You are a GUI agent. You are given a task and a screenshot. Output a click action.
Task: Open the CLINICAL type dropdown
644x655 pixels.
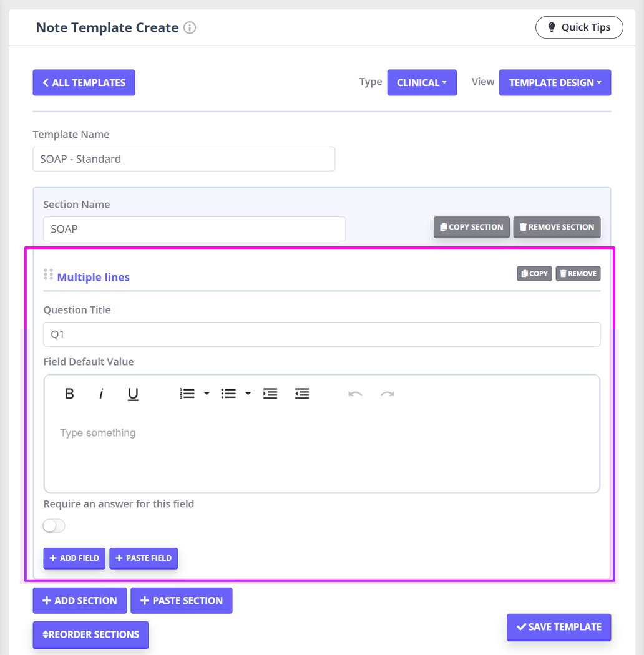coord(422,82)
